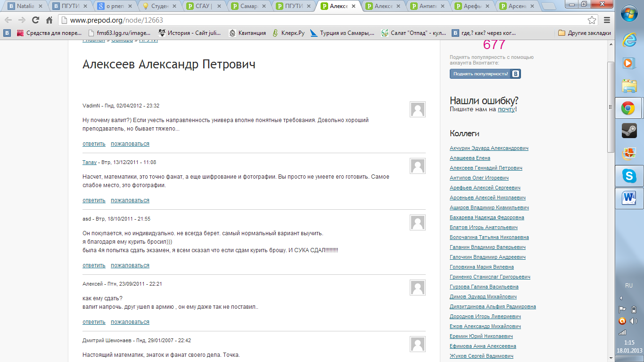Click the browser forward arrow
The height and width of the screenshot is (362, 644).
(x=22, y=20)
